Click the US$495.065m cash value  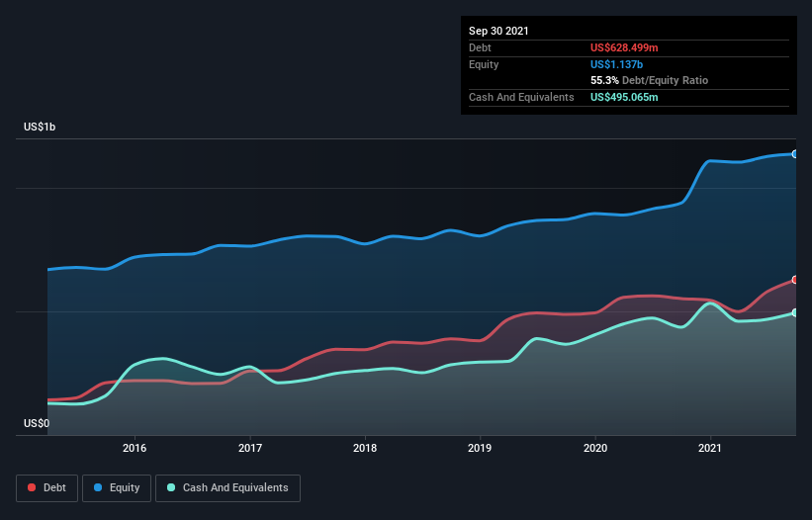point(624,97)
